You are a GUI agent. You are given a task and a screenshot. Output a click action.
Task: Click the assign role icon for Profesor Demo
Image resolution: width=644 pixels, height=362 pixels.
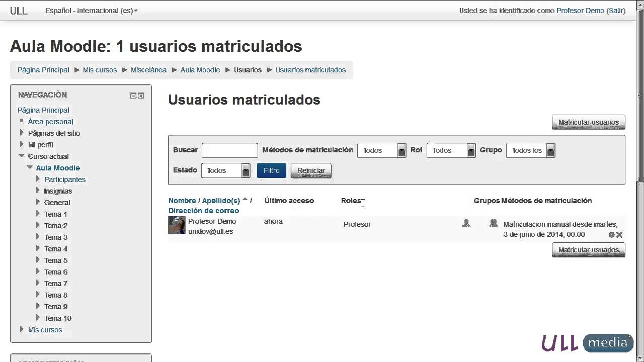click(x=466, y=224)
